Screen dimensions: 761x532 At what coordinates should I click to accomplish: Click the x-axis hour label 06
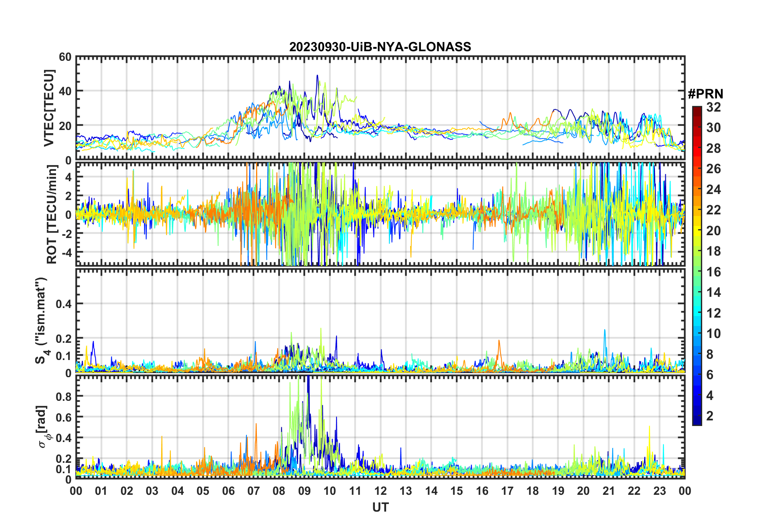pyautogui.click(x=228, y=491)
